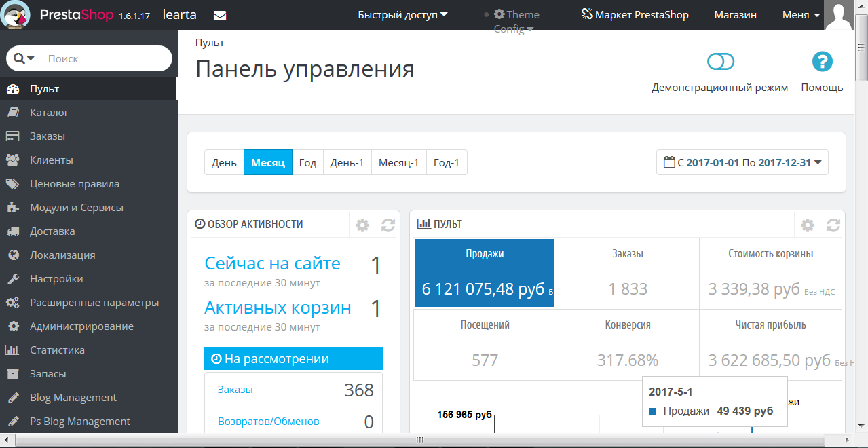The height and width of the screenshot is (448, 868).
Task: Open Статистика menu item
Action: (x=89, y=350)
